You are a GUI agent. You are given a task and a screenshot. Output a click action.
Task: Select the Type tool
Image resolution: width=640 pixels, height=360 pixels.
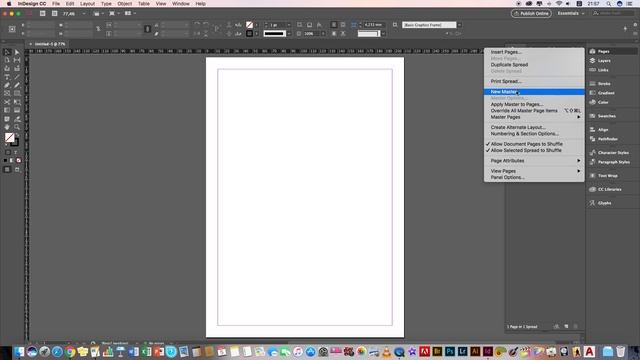[7, 77]
